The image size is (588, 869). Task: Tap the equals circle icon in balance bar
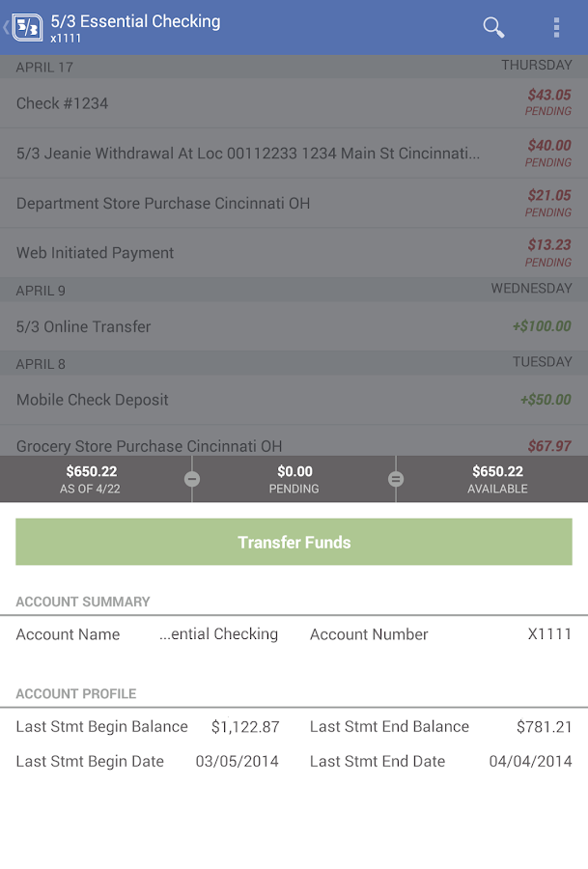[x=395, y=479]
